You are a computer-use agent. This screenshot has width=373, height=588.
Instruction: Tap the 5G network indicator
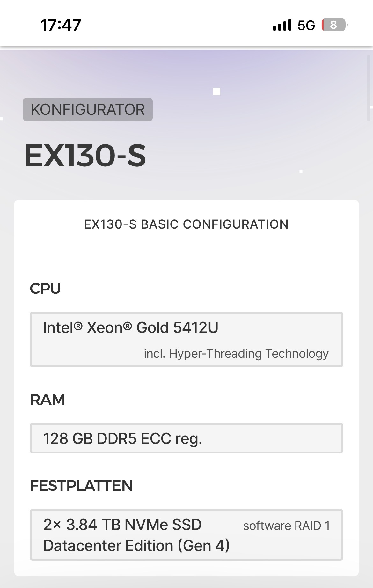tap(306, 25)
